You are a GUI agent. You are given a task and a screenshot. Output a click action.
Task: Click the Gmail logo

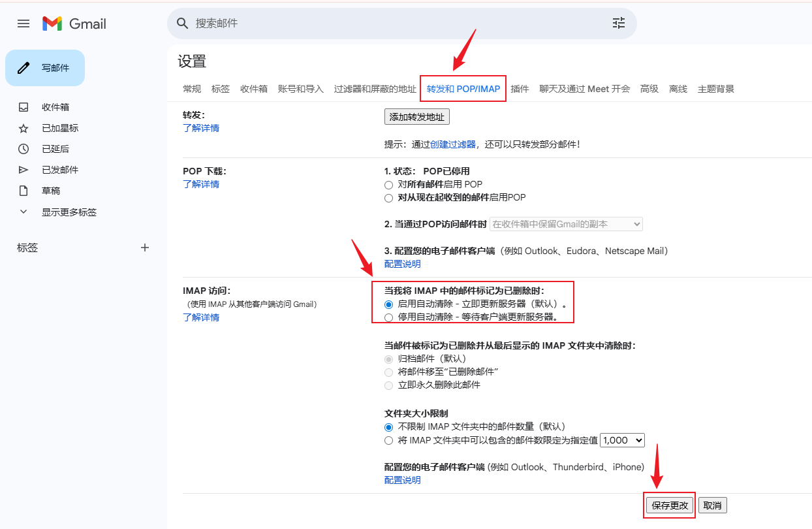74,24
